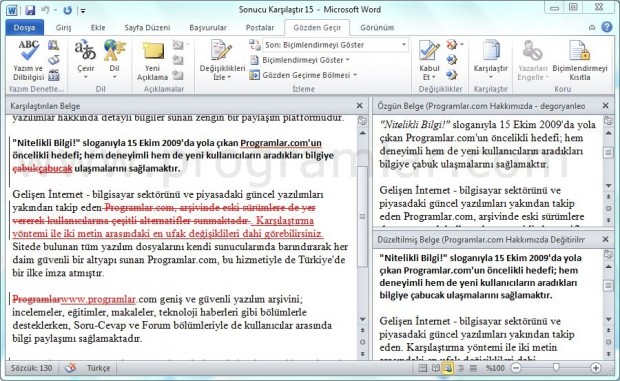Open the Gözden Geçirme Bölmesi dropdown arrow
Screen dimensions: 620x381
[x=355, y=75]
